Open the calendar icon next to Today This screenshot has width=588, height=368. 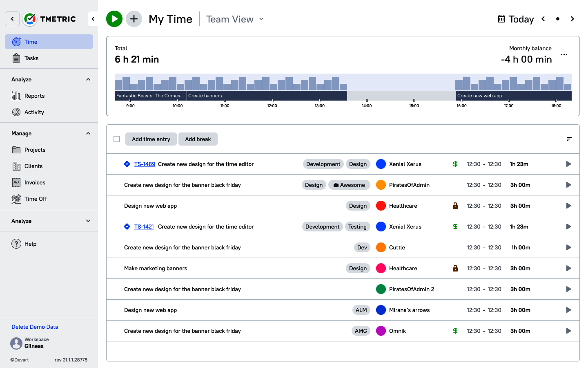coord(501,19)
